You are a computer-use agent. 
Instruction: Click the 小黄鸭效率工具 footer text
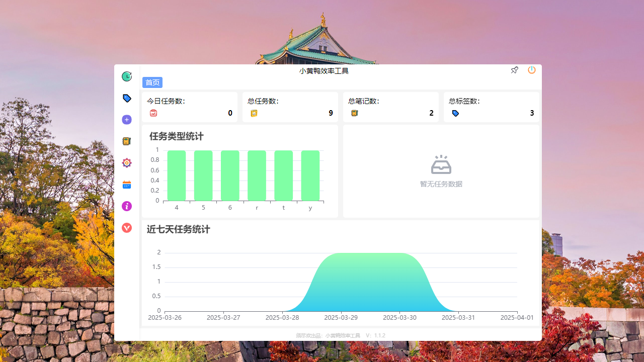click(343, 335)
